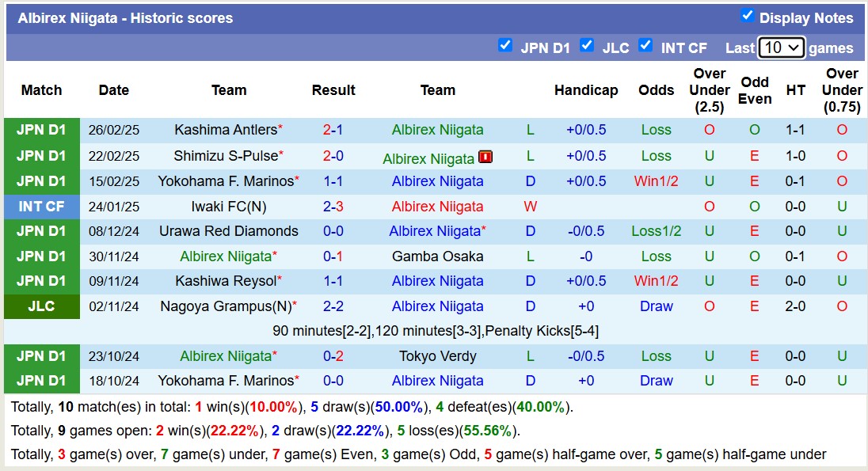Click Nagoya Grampus(N) team name
This screenshot has width=868, height=471.
tap(225, 306)
